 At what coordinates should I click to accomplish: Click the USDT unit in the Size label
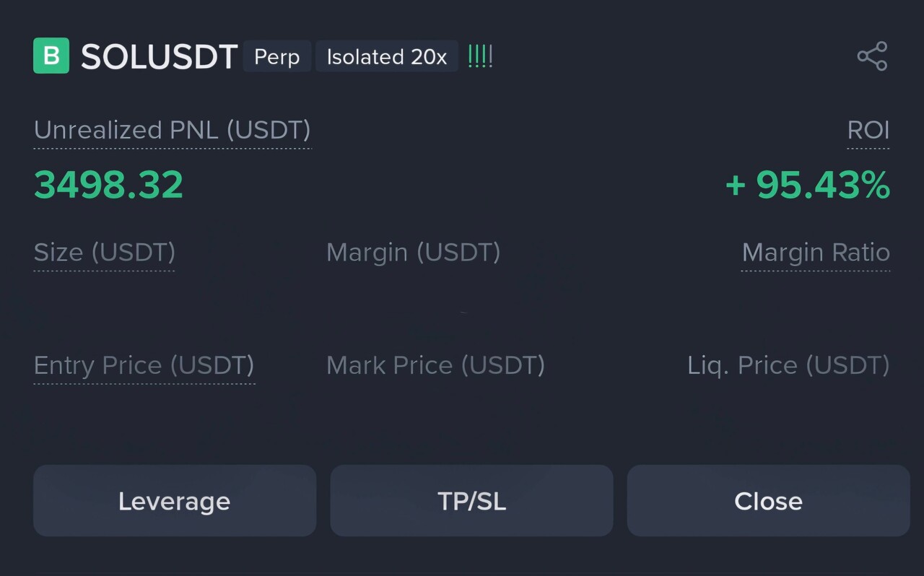[134, 253]
